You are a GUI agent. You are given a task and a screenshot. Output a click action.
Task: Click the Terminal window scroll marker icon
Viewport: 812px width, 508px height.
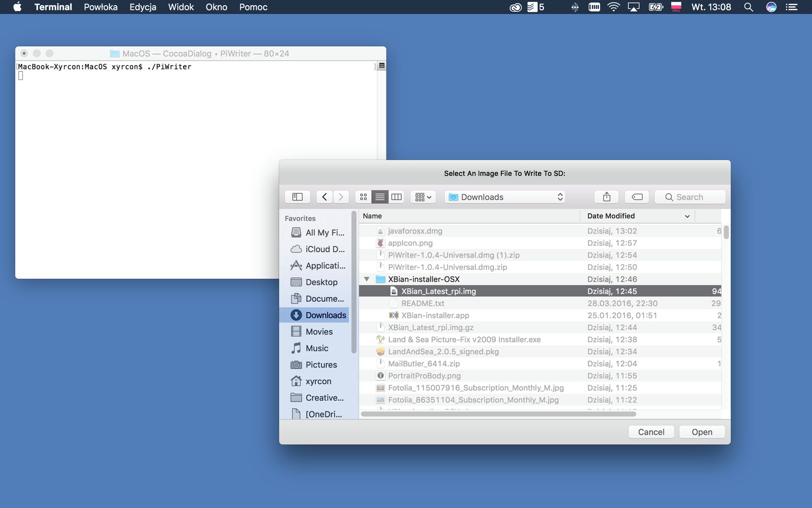point(382,66)
